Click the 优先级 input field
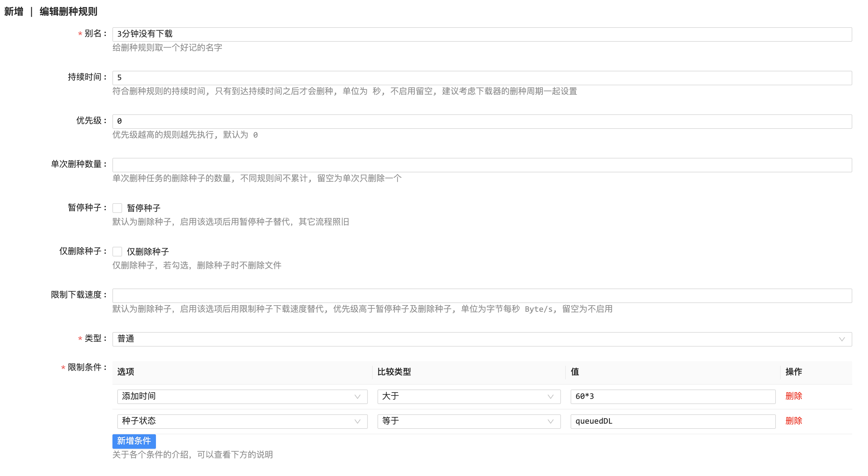Viewport: 868px width, 476px height. click(x=482, y=121)
